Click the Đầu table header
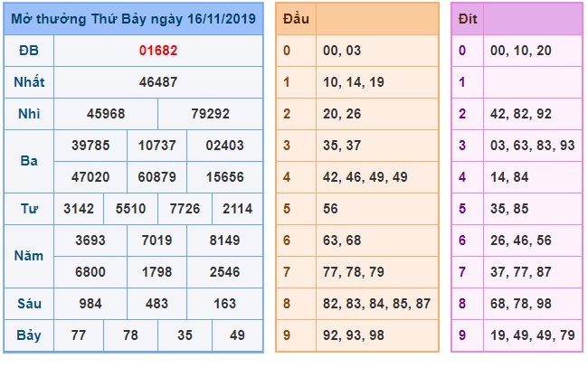 tap(296, 19)
